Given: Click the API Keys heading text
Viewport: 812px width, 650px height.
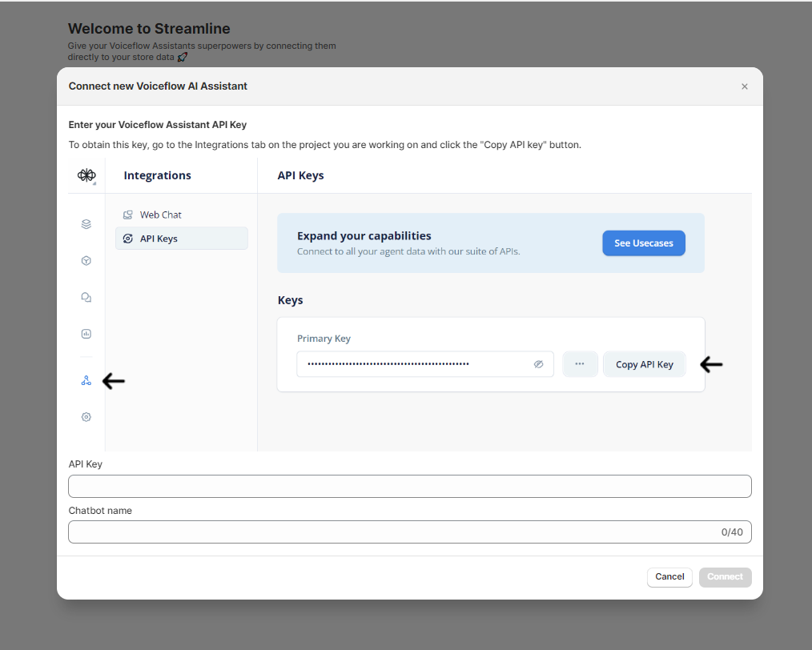Looking at the screenshot, I should pos(300,175).
